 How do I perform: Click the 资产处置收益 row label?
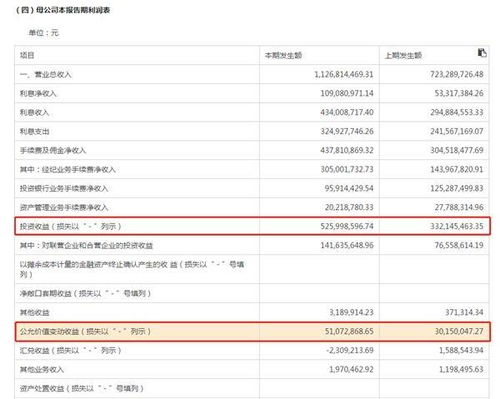(x=82, y=388)
